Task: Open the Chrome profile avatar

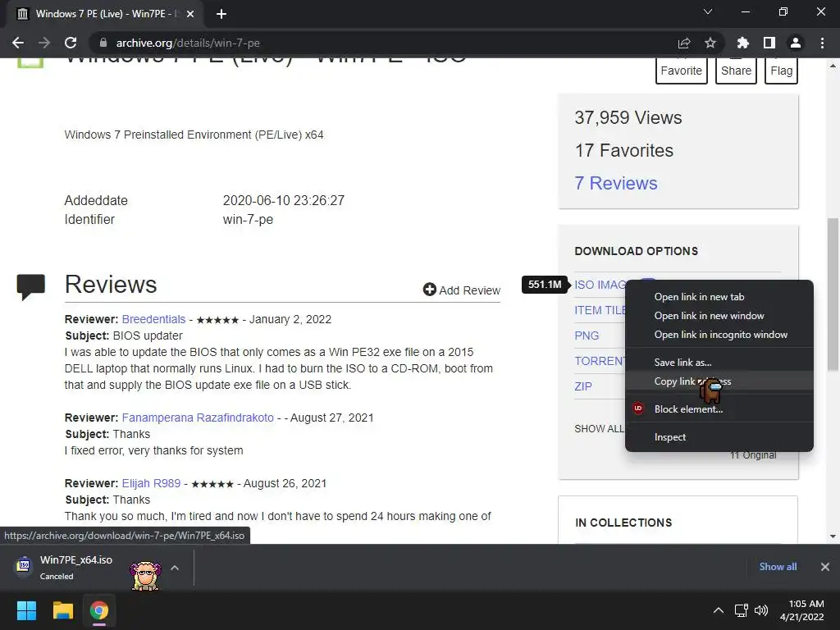Action: pos(796,43)
